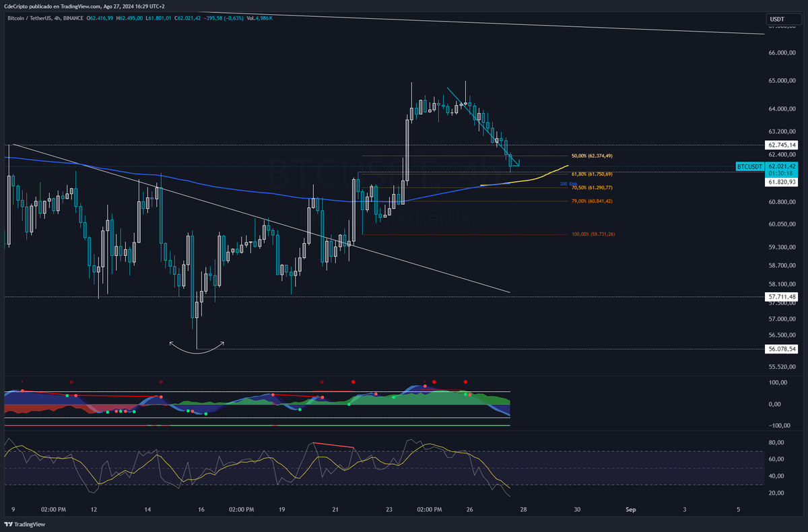Screen dimensions: 808x532
Task: Click the 57.000,00 price axis label
Action: [x=782, y=319]
